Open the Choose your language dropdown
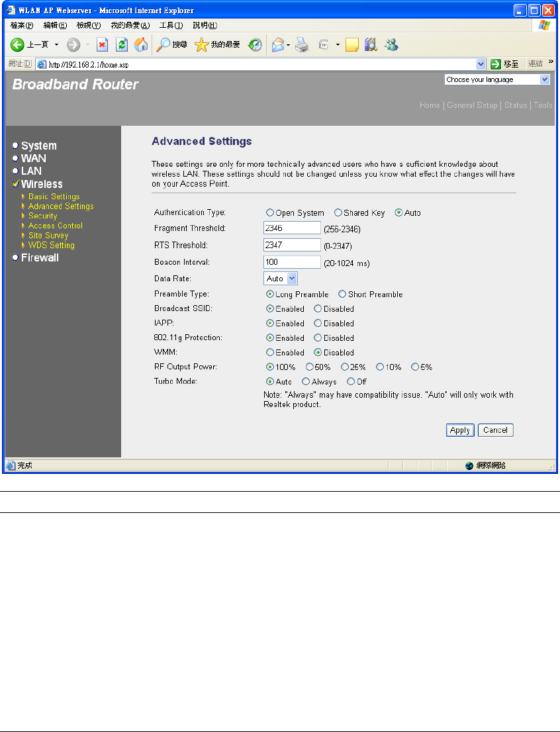Viewport: 560px width, 732px height. click(497, 79)
